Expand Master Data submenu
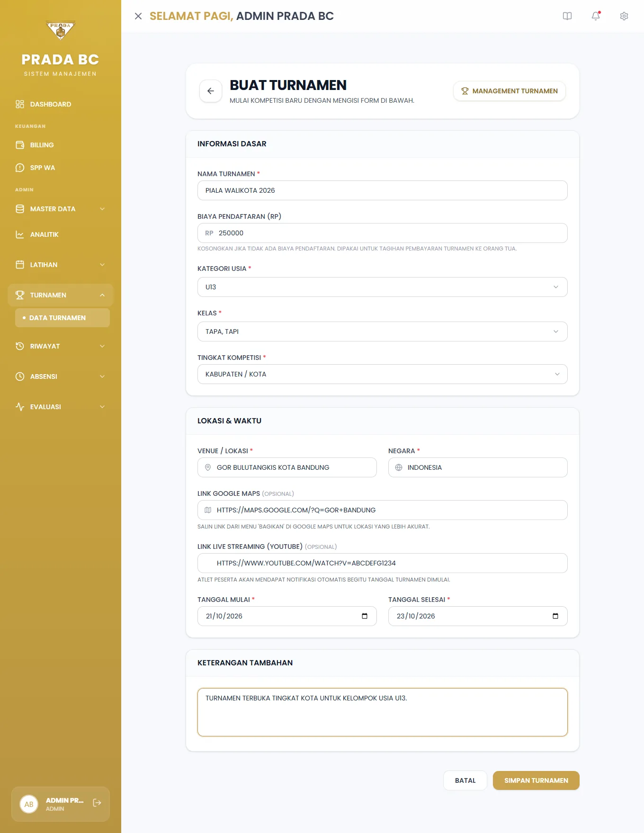 [x=61, y=209]
